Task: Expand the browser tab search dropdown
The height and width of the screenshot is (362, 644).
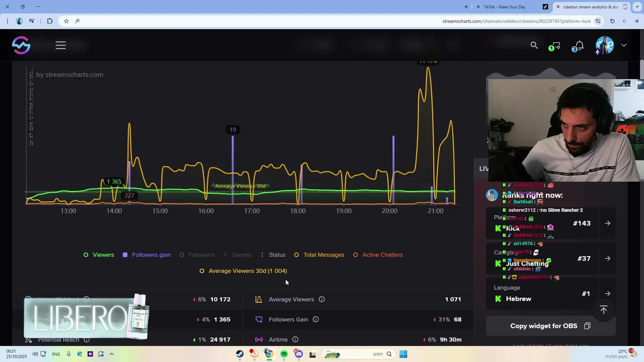Action: coord(636,7)
